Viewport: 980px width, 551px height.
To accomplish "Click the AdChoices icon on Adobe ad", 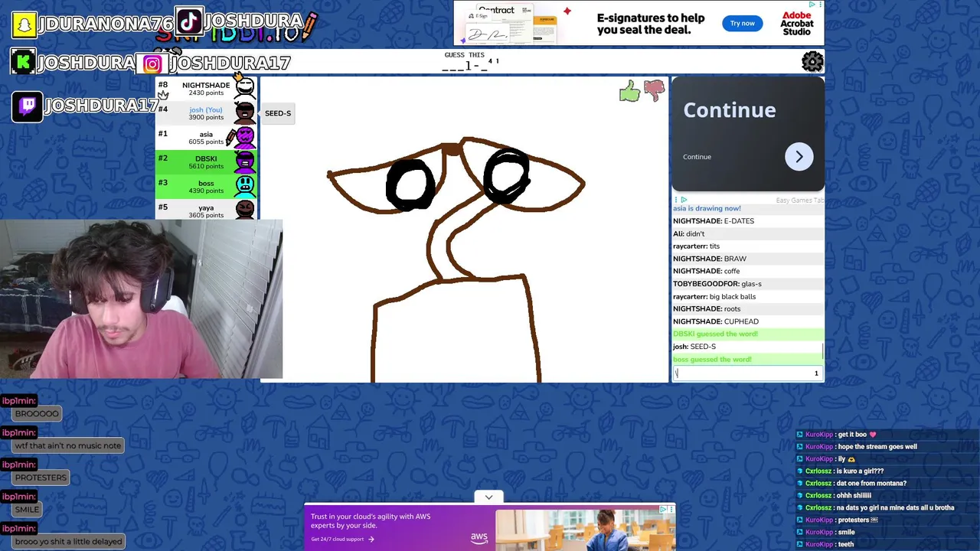I will (x=812, y=5).
